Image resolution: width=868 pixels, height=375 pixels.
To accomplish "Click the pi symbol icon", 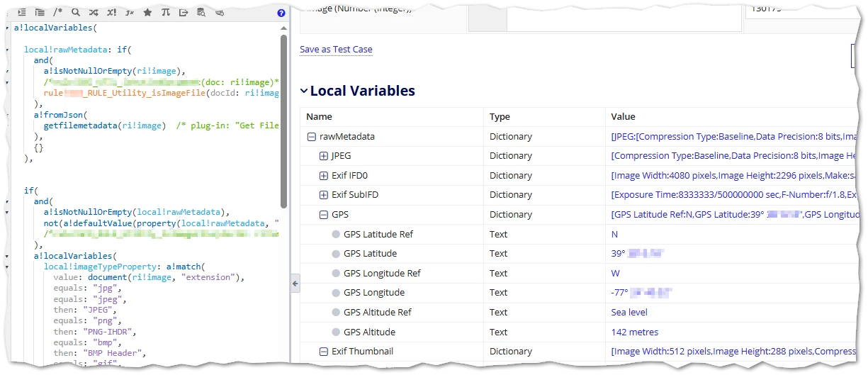I will coord(165,13).
